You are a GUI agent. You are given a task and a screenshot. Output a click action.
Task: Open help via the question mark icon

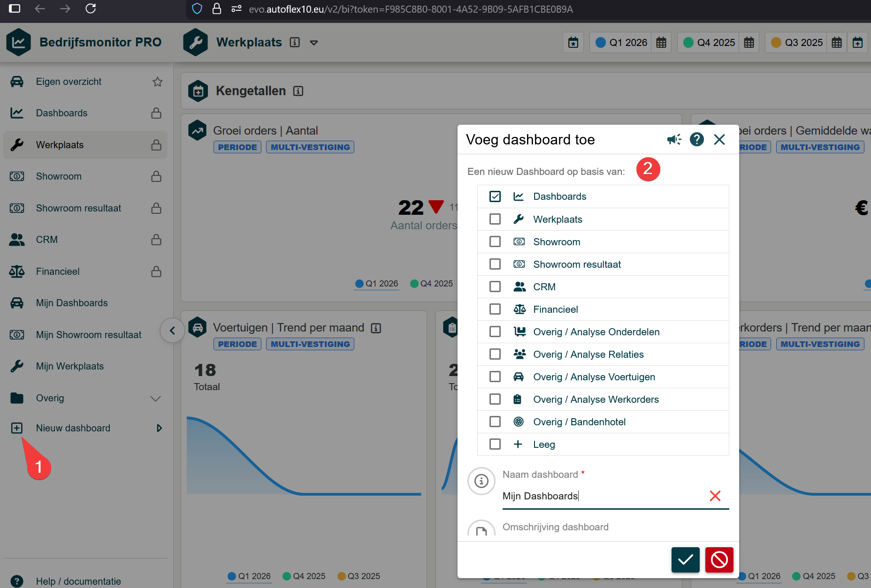(696, 139)
